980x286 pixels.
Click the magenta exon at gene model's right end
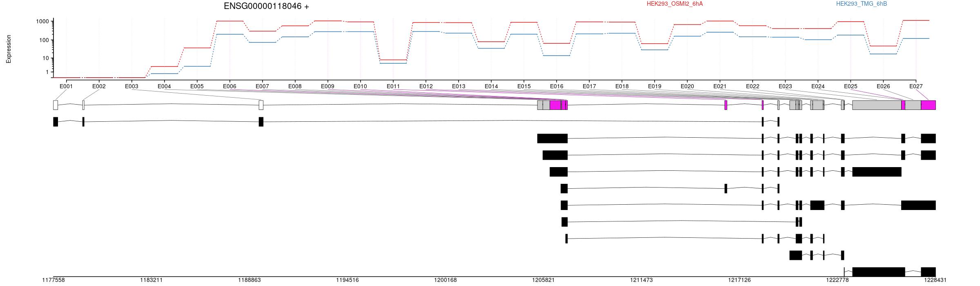[x=928, y=105]
